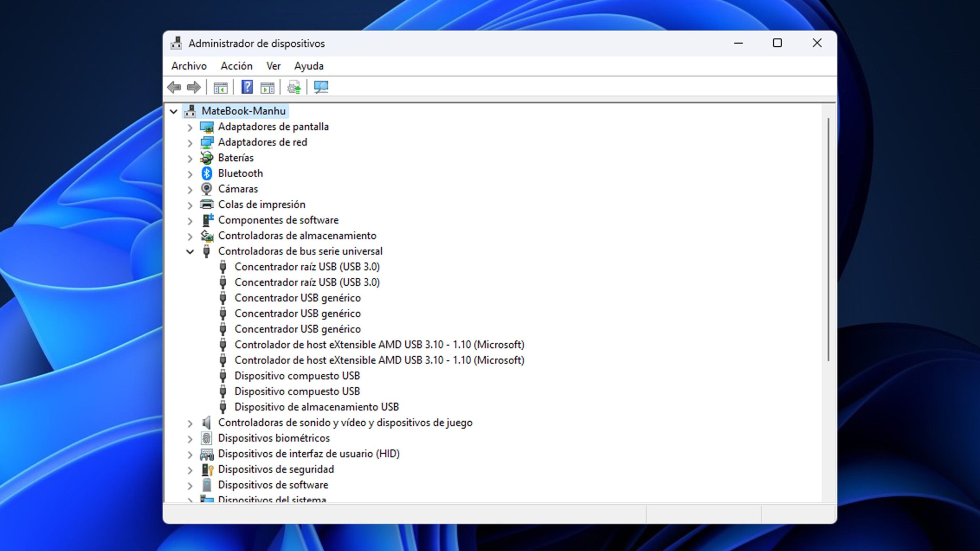Select the Cámaras webcam icon
The height and width of the screenshot is (551, 980).
tap(207, 189)
